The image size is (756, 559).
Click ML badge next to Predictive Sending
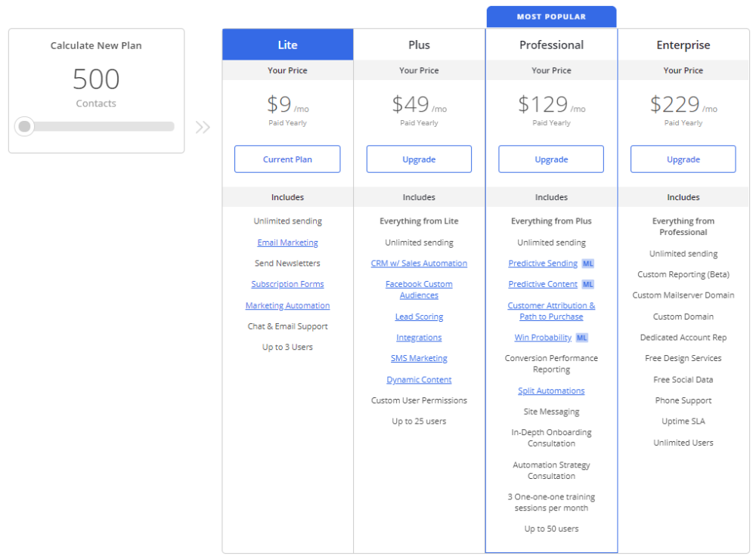(x=587, y=264)
